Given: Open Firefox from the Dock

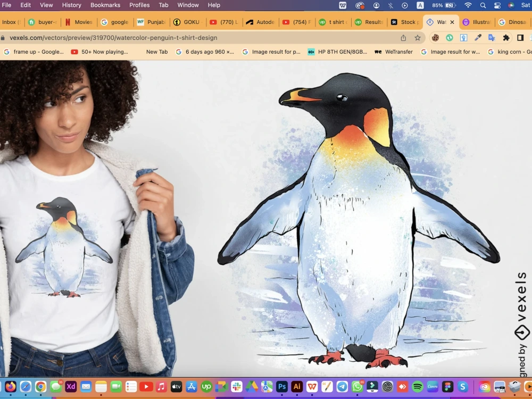Looking at the screenshot, I should (11, 386).
